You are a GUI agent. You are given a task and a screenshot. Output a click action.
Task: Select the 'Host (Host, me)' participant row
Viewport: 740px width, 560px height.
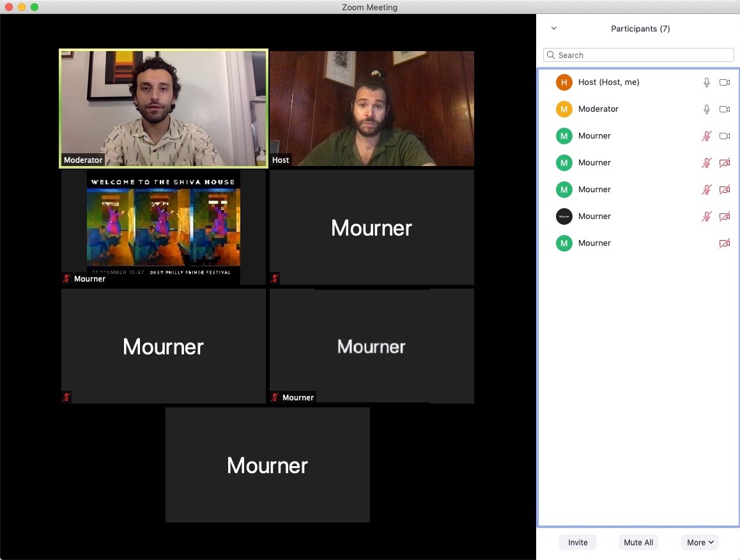coord(638,82)
